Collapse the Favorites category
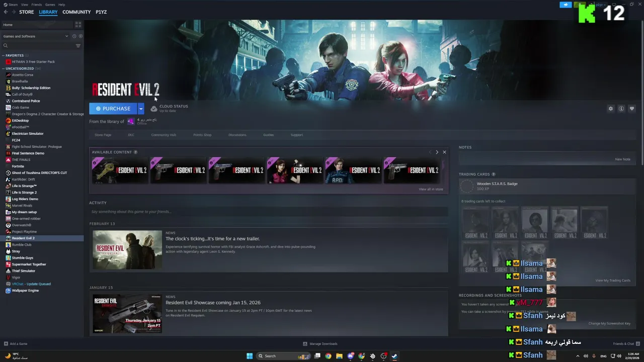Image resolution: width=644 pixels, height=362 pixels. tap(3, 55)
